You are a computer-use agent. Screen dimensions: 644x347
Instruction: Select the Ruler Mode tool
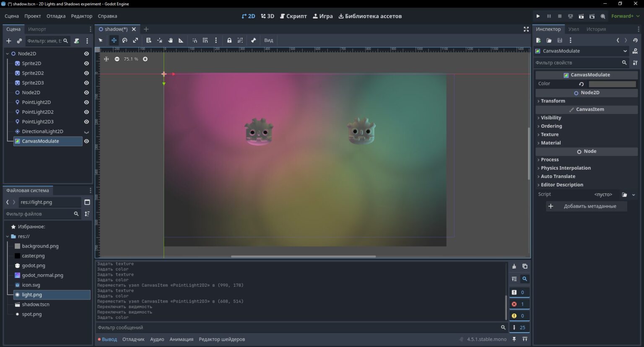tap(181, 40)
